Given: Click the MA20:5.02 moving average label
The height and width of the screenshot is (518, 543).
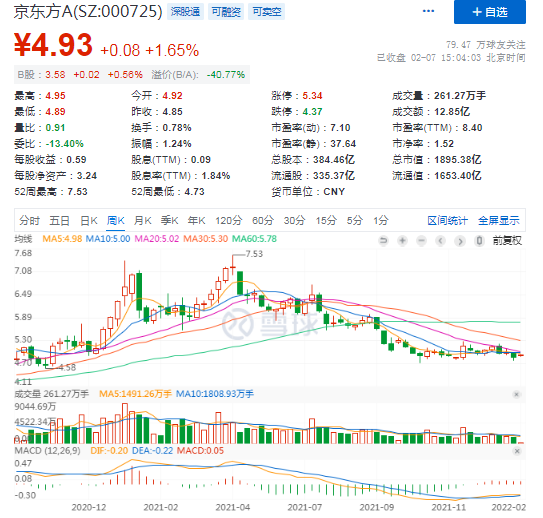Looking at the screenshot, I should click(x=157, y=239).
